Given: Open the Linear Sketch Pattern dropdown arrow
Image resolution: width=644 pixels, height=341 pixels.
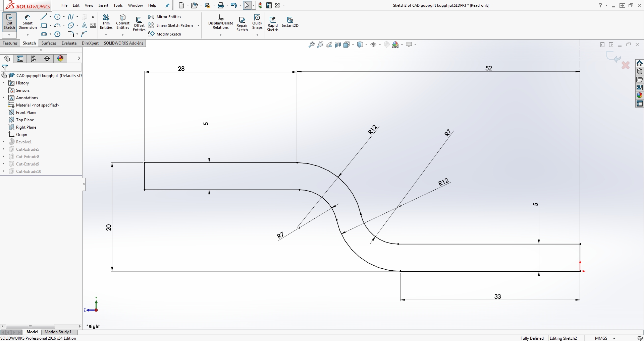Looking at the screenshot, I should [x=198, y=25].
